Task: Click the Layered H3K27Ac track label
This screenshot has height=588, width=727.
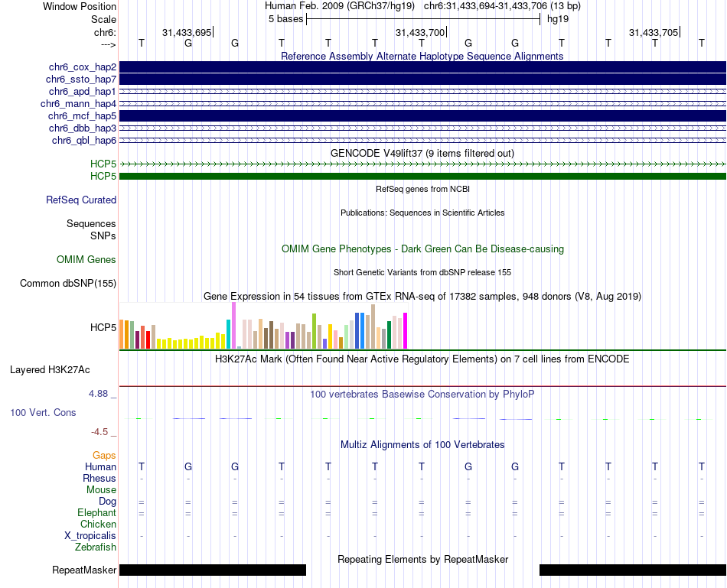Action: [x=50, y=370]
